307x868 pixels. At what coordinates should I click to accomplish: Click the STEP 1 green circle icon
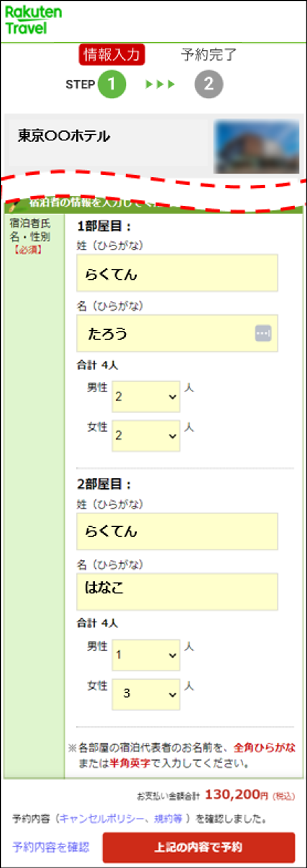tap(112, 84)
